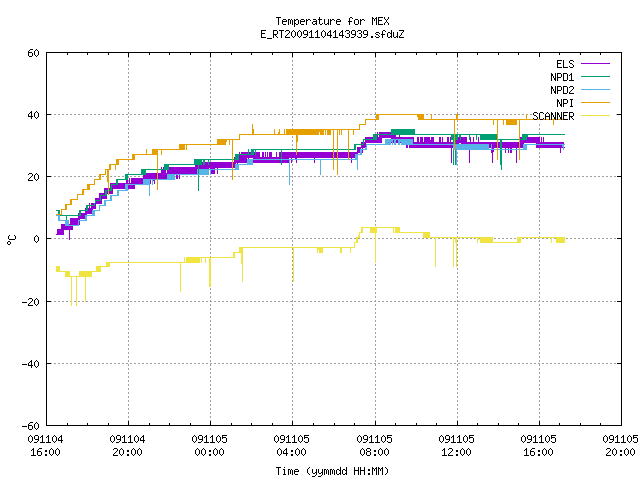Click the 091104 20:00 x-axis tick label
The image size is (640, 480).
[x=127, y=446]
